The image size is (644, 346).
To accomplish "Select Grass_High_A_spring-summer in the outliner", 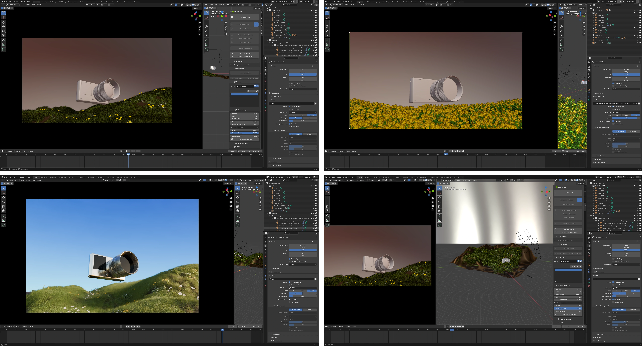I will 289,228.
